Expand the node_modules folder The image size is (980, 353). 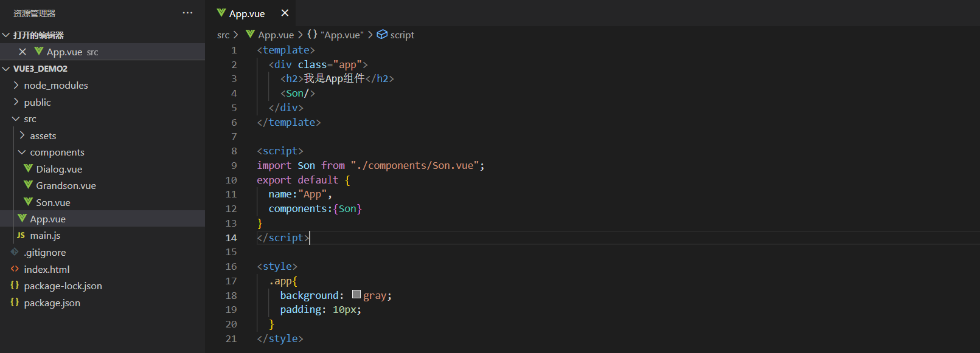pyautogui.click(x=16, y=85)
